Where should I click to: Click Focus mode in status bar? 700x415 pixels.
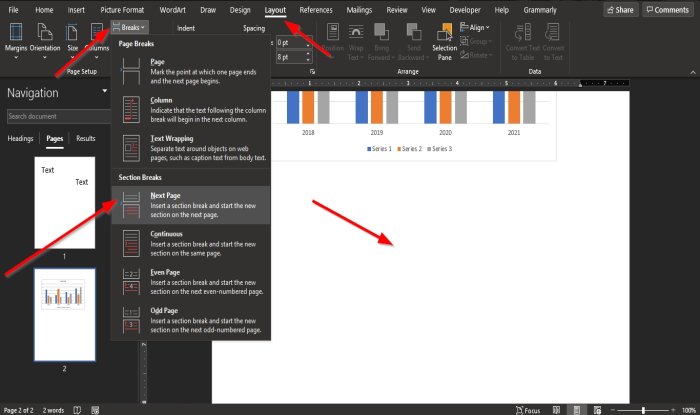528,410
